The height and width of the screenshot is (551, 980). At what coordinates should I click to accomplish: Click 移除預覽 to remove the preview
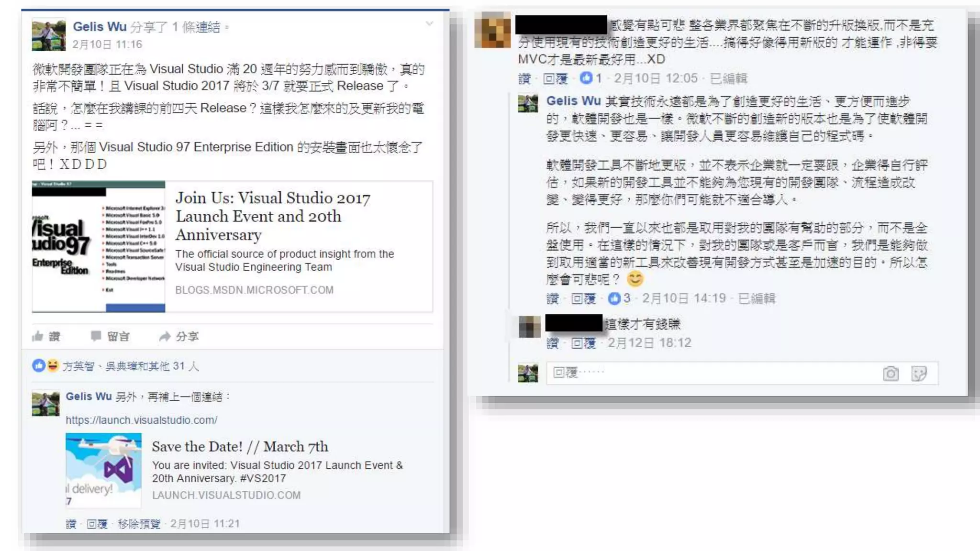(x=139, y=524)
